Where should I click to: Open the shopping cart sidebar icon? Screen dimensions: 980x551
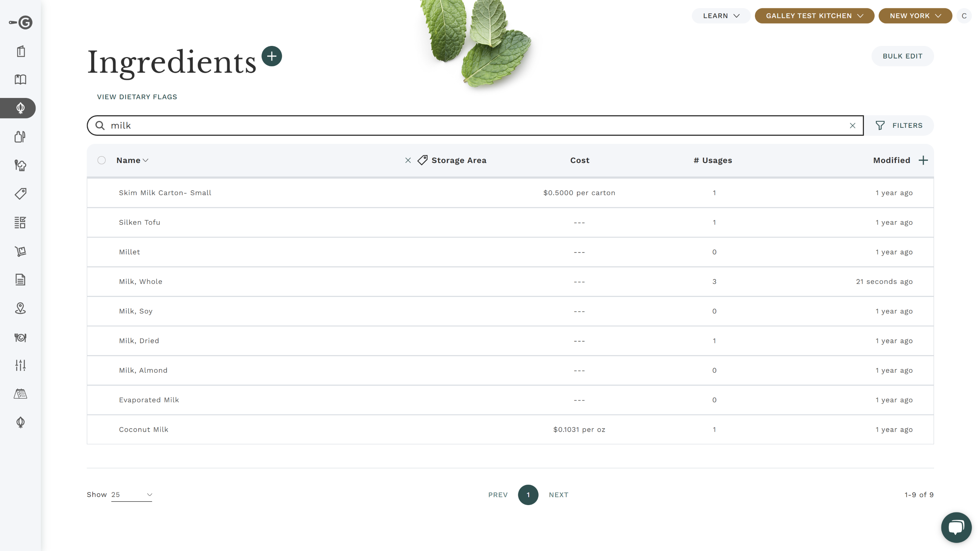(20, 251)
